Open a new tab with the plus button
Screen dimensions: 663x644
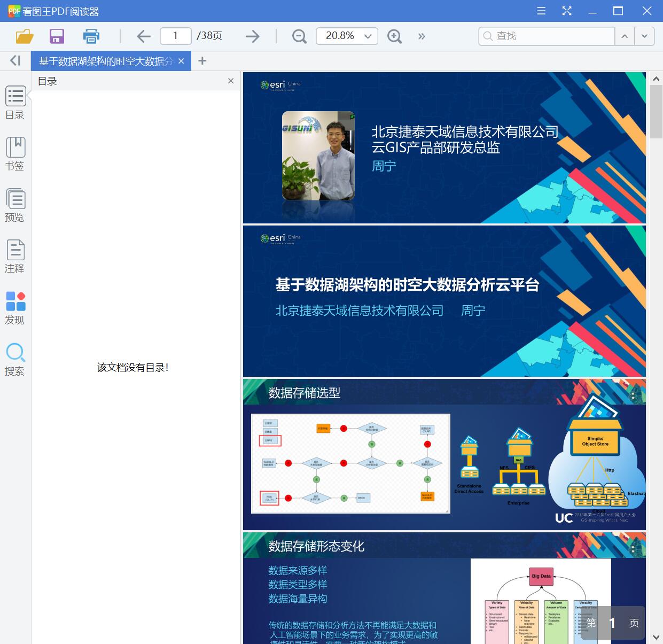(x=202, y=60)
